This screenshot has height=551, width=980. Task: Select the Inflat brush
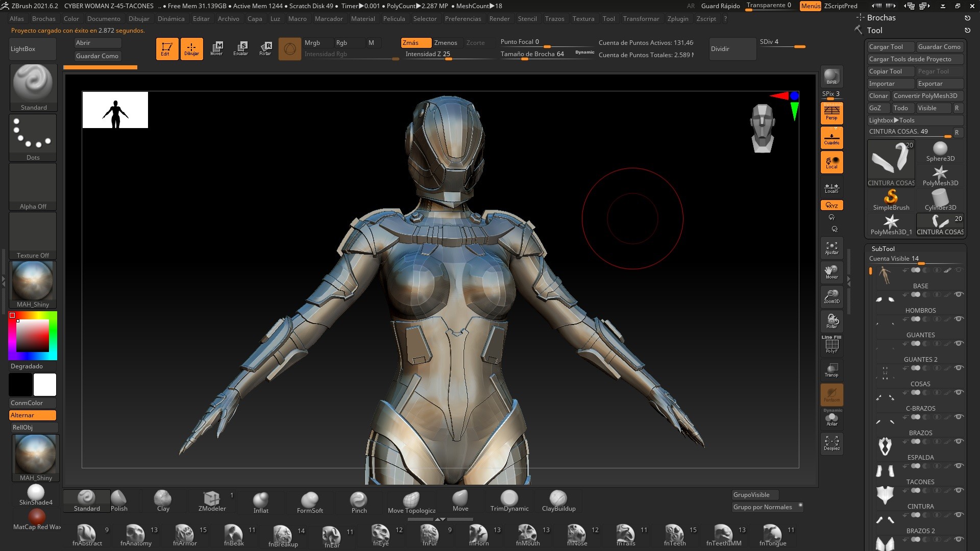(x=261, y=502)
